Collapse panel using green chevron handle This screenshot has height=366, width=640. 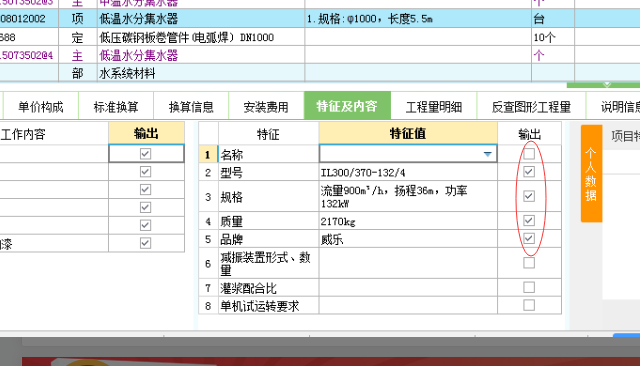[607, 84]
